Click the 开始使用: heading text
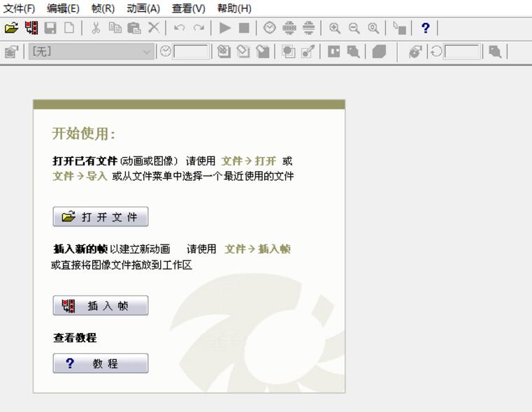 coord(83,133)
